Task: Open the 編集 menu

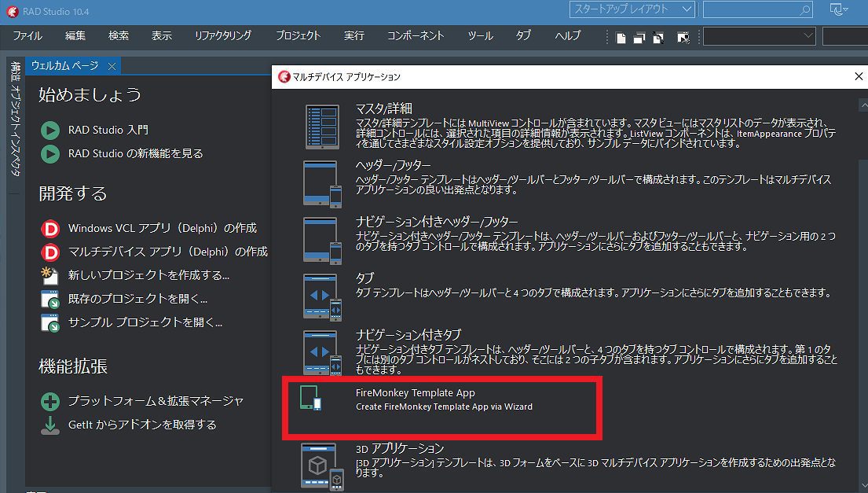Action: coord(75,35)
